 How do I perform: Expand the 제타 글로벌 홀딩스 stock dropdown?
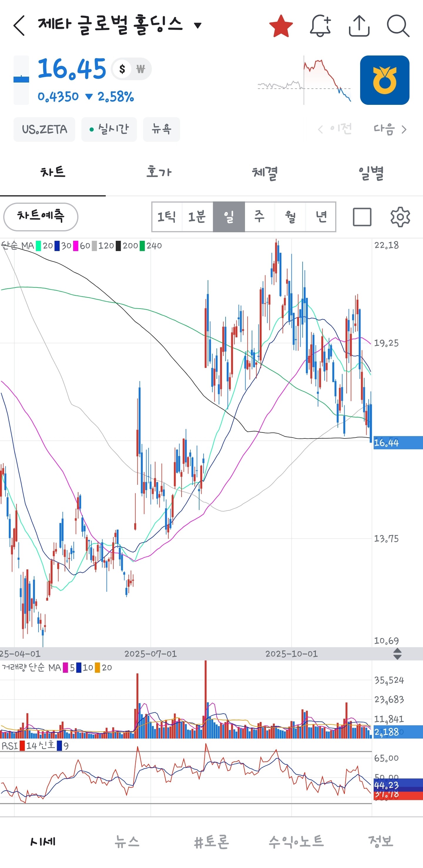point(198,25)
